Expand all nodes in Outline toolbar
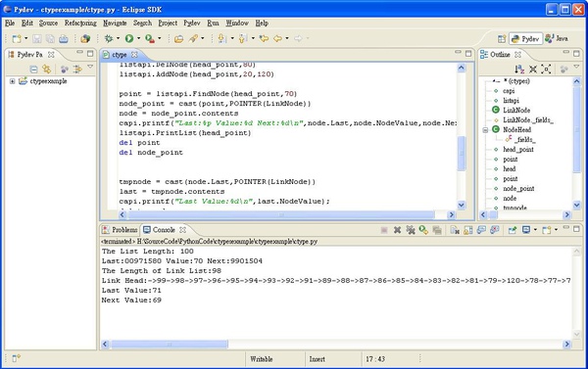The image size is (588, 369). [x=546, y=69]
